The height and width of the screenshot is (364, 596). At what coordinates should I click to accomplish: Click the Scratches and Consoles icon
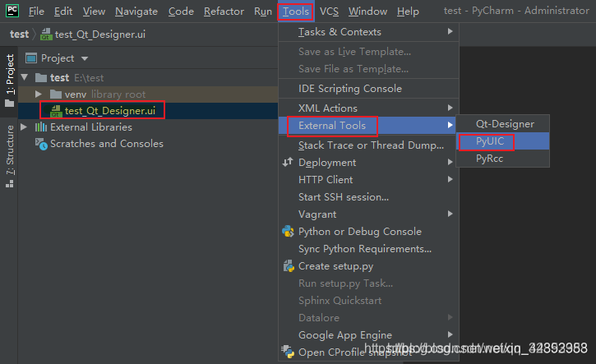pyautogui.click(x=41, y=144)
